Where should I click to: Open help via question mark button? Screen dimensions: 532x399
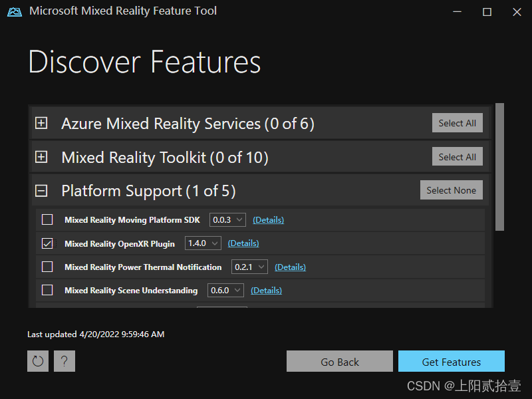(64, 361)
